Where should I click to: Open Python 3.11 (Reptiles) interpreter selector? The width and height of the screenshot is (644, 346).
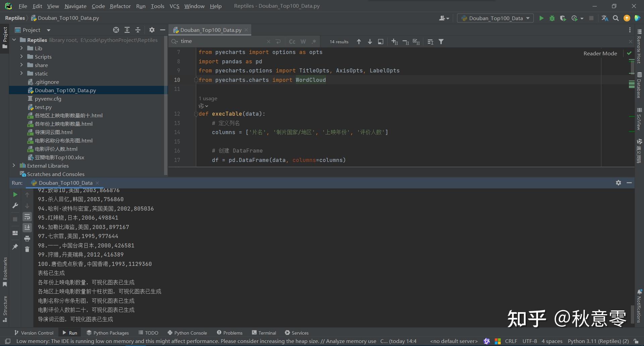(x=598, y=341)
